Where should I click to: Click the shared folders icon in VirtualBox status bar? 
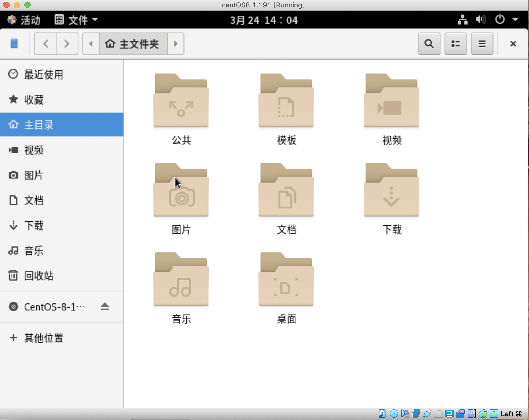click(438, 413)
